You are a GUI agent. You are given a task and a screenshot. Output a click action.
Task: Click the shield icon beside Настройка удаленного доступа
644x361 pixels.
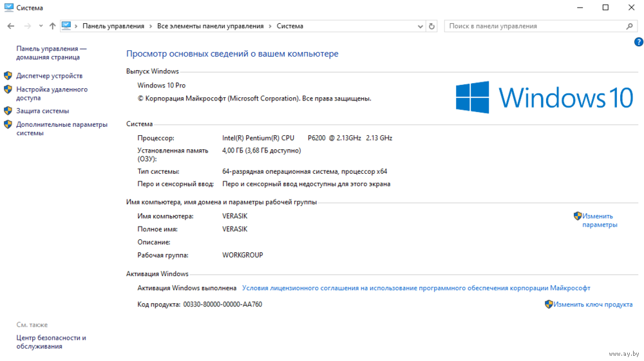tap(8, 89)
